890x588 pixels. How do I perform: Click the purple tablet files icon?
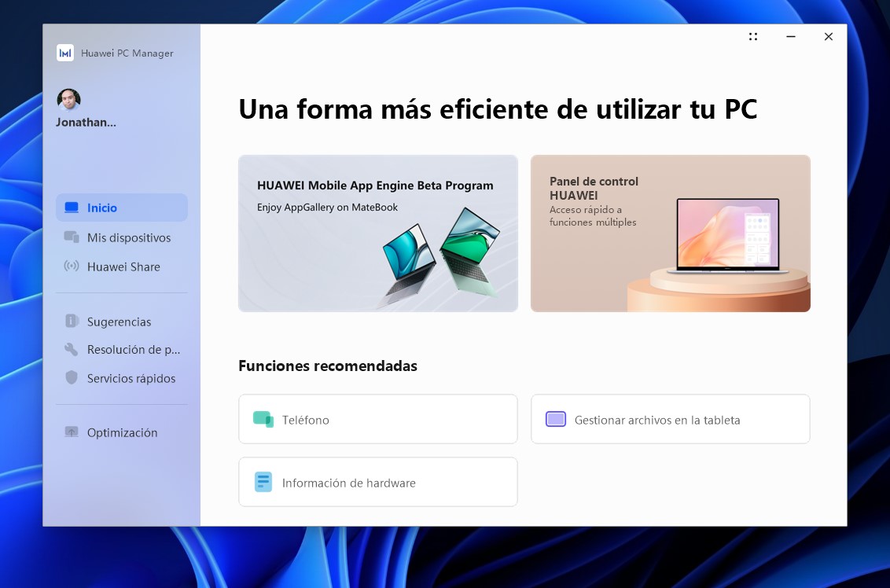coord(556,420)
